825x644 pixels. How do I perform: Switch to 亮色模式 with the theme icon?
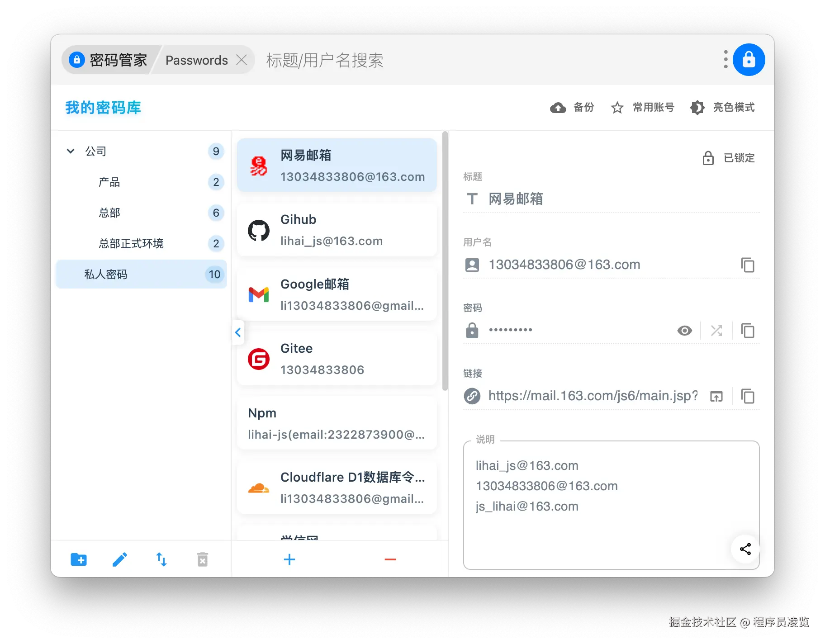[x=697, y=108]
